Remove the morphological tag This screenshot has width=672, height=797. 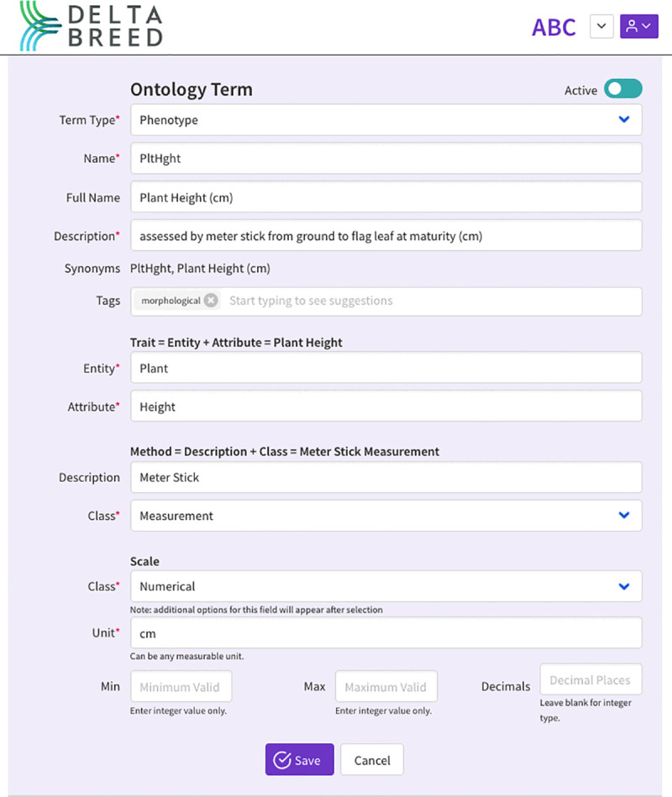[211, 301]
